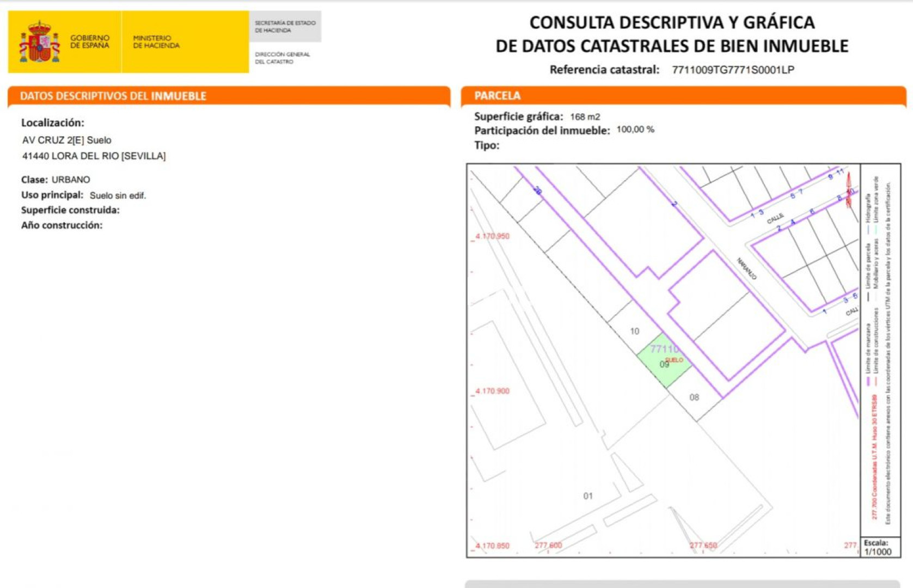Click the Gobierno de España logo text
This screenshot has height=588, width=913.
pos(90,42)
